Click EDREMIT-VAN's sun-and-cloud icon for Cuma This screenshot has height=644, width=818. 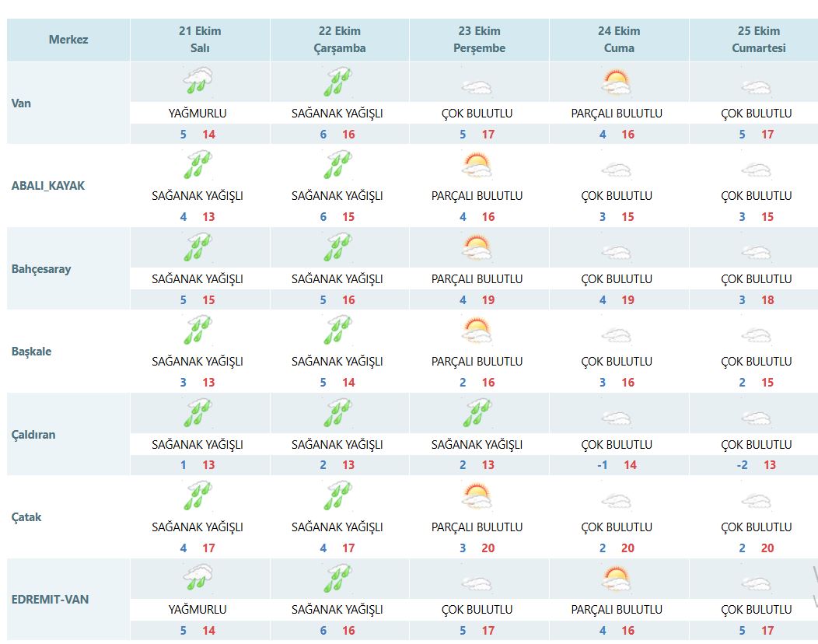pyautogui.click(x=616, y=579)
